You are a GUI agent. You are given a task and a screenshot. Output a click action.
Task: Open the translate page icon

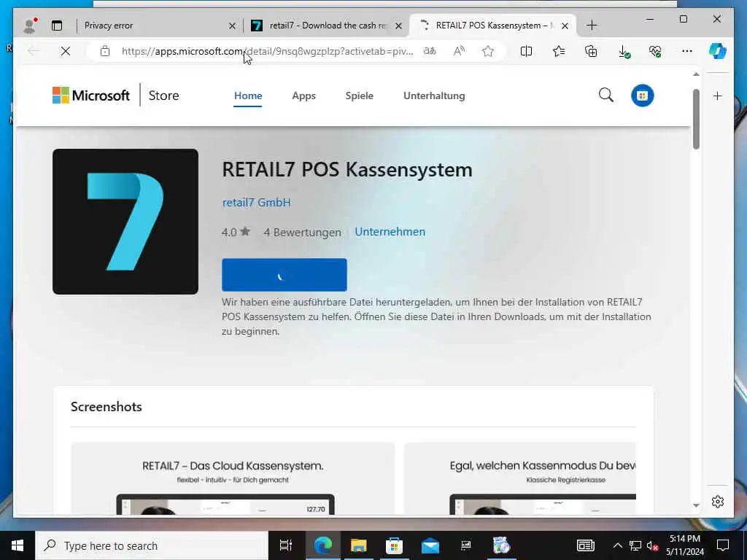pyautogui.click(x=430, y=51)
